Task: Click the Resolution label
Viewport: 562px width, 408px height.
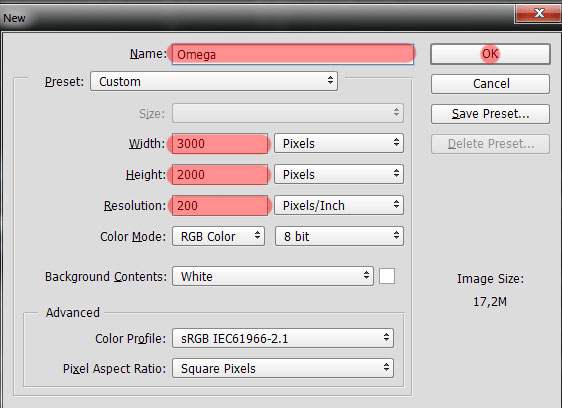Action: pyautogui.click(x=135, y=206)
